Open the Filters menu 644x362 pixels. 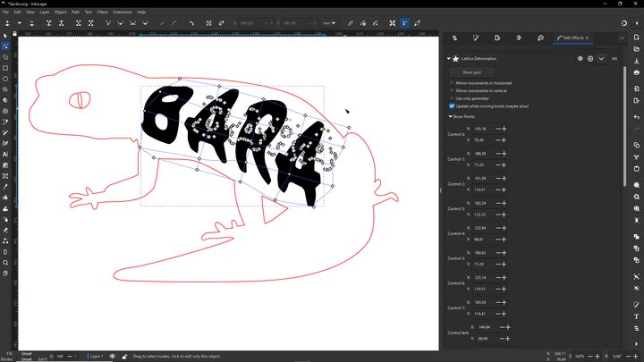click(103, 12)
